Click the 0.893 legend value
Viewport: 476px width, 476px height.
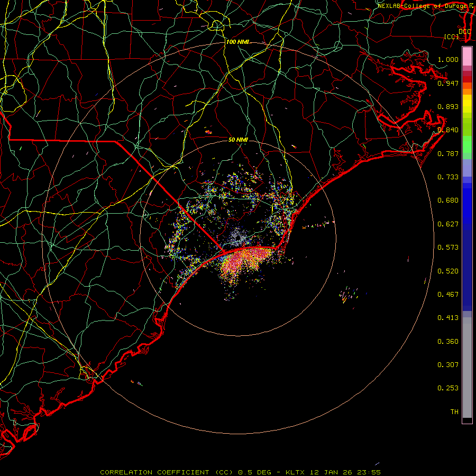(448, 106)
